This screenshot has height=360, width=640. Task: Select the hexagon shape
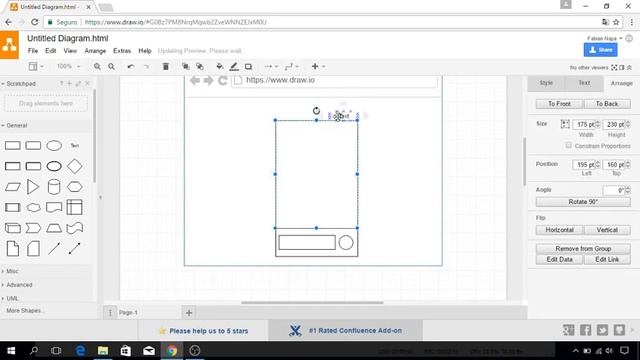coord(75,187)
